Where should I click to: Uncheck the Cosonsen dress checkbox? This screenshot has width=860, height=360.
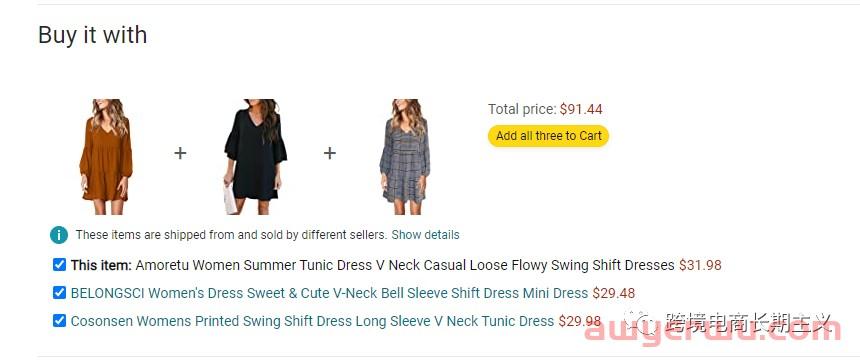click(59, 320)
